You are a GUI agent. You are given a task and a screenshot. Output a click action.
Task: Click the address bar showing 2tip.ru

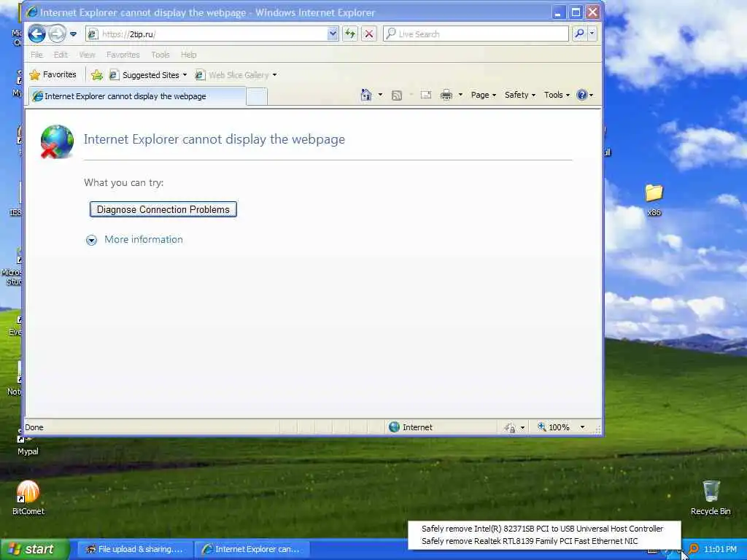[x=207, y=34]
